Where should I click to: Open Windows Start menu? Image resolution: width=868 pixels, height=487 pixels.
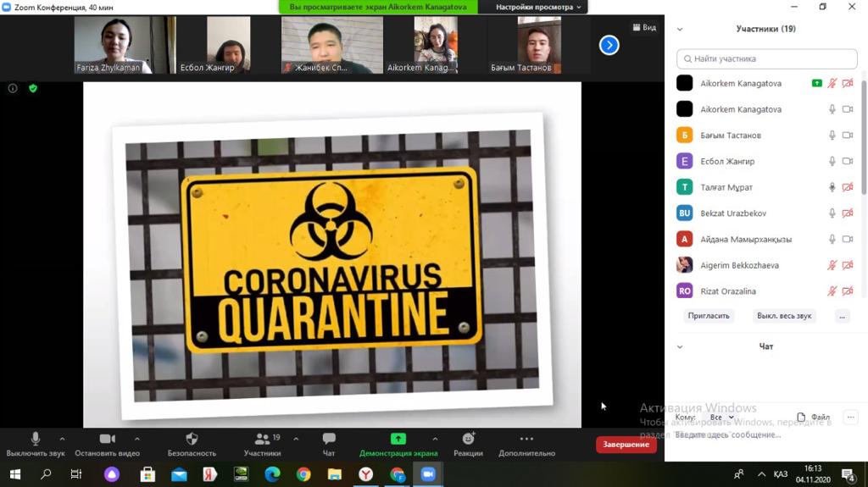15,475
